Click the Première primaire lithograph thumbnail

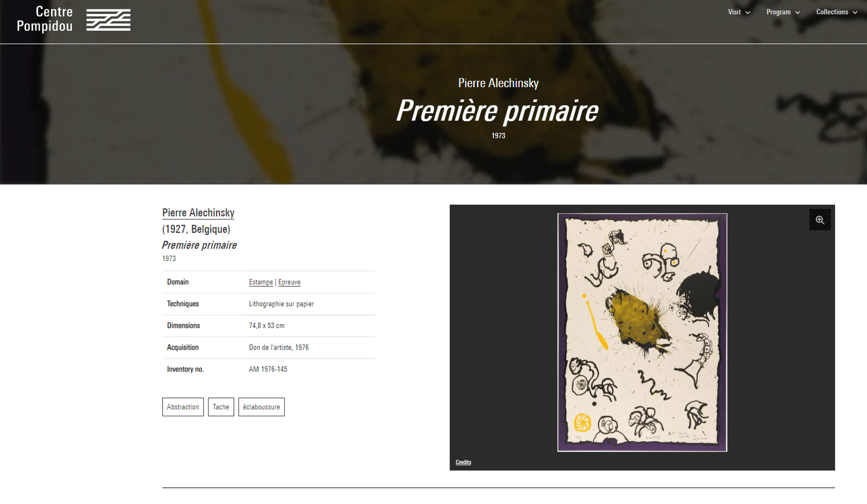click(642, 332)
